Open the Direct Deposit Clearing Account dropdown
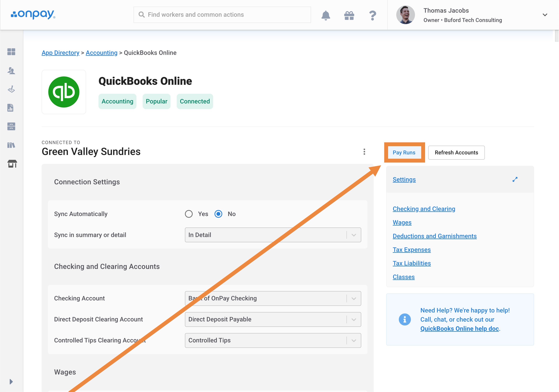The height and width of the screenshot is (392, 559). point(273,319)
